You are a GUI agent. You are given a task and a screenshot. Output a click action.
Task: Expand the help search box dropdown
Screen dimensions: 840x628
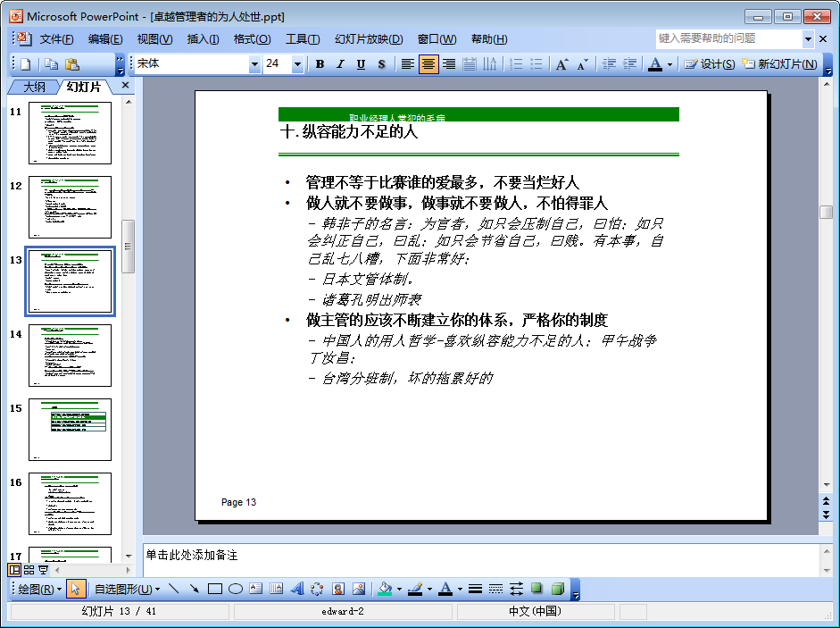[x=808, y=38]
